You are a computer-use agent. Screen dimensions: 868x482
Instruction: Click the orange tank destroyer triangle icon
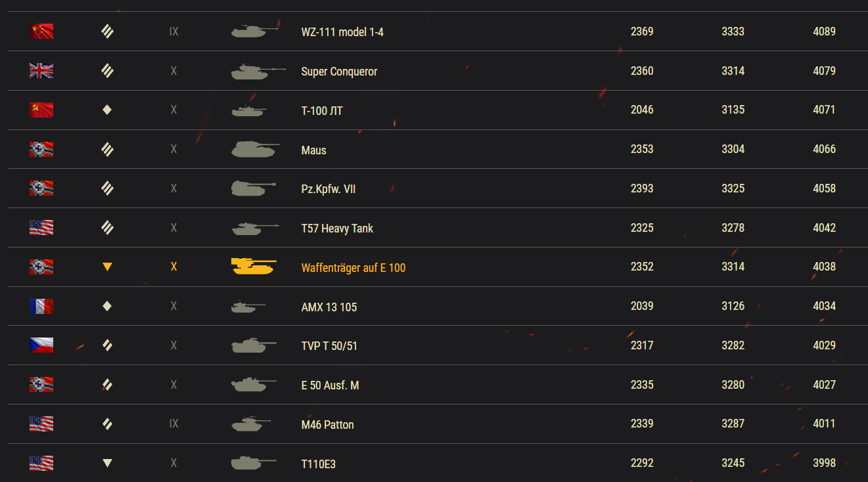(107, 267)
